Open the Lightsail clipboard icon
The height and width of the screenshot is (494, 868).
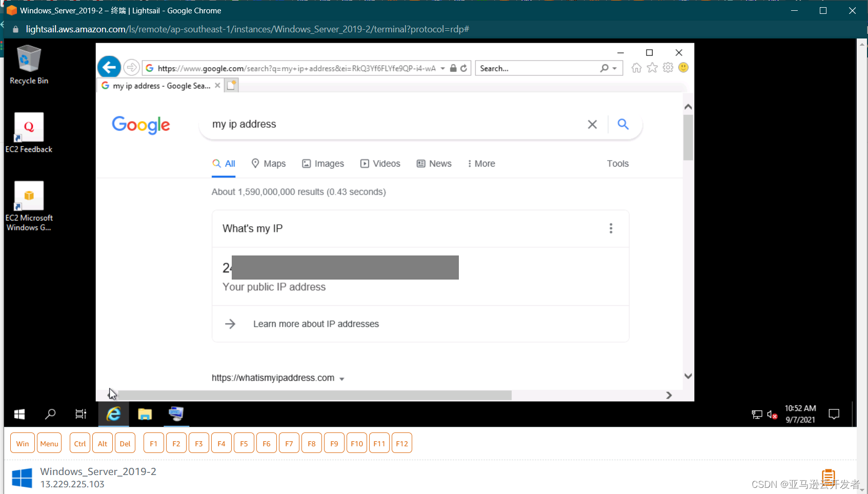point(829,477)
